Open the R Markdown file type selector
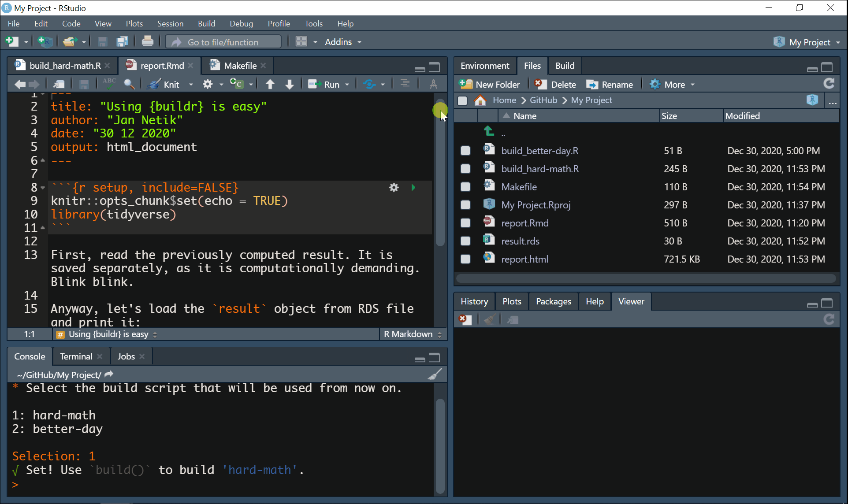848x504 pixels. 413,334
